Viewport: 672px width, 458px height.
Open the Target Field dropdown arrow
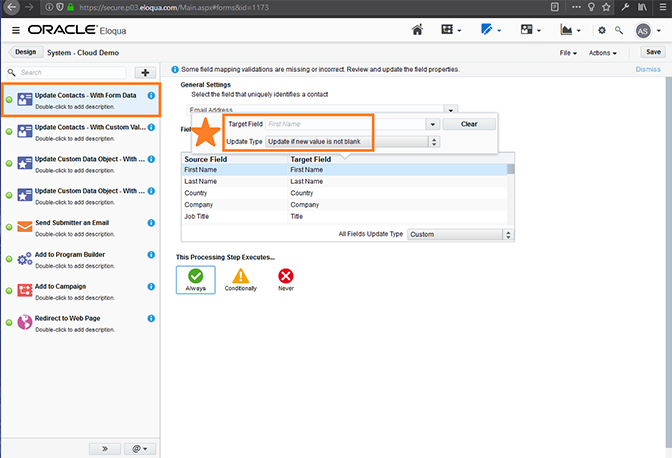432,124
